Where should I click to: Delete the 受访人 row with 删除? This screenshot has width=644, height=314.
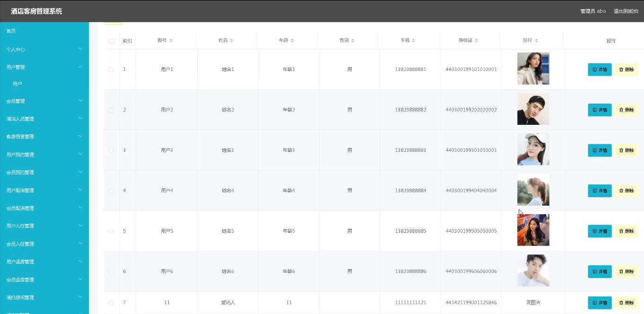[x=627, y=303]
